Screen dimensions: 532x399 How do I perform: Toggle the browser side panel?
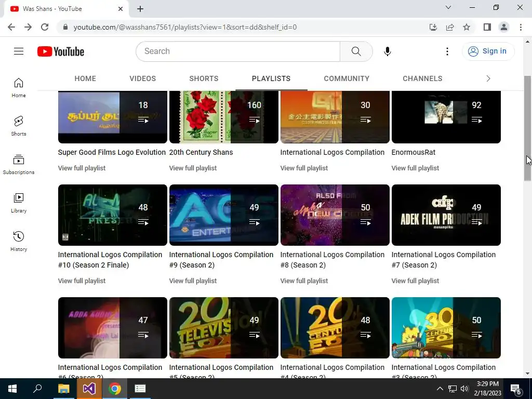[487, 27]
